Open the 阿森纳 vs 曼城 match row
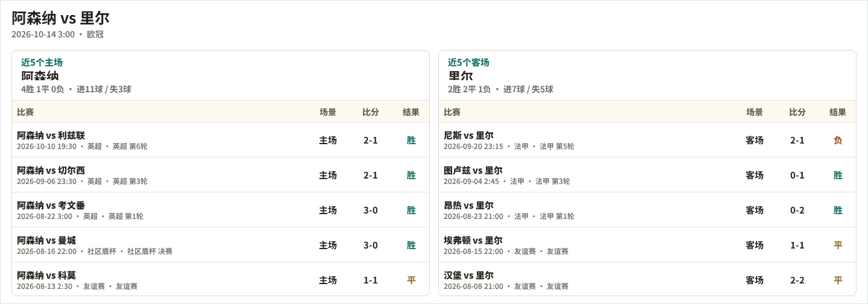This screenshot has width=868, height=304. pyautogui.click(x=221, y=245)
